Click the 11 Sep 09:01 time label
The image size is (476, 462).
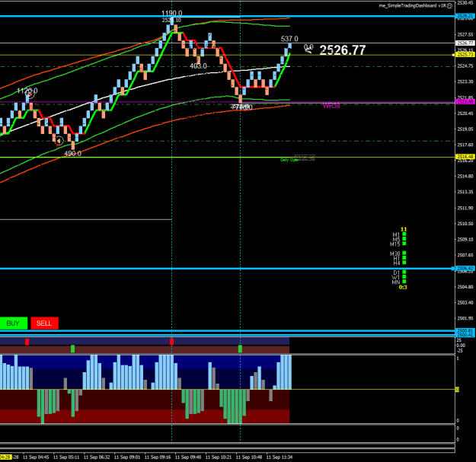point(127,457)
